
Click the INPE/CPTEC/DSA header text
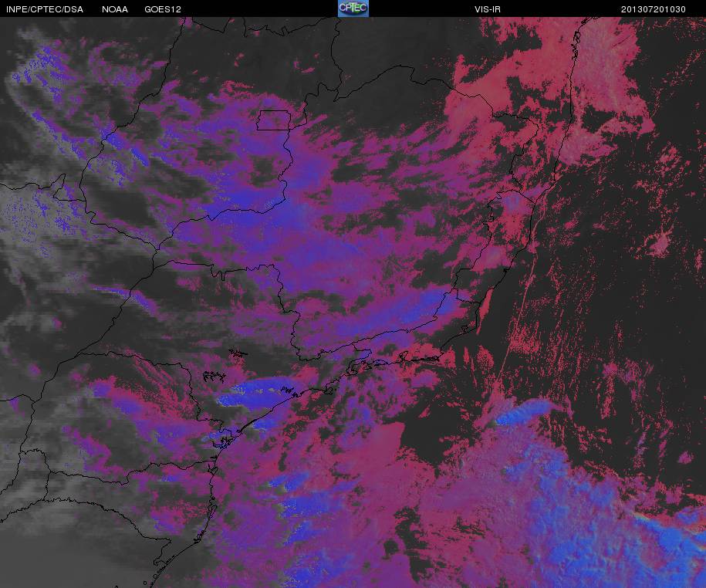tap(45, 9)
